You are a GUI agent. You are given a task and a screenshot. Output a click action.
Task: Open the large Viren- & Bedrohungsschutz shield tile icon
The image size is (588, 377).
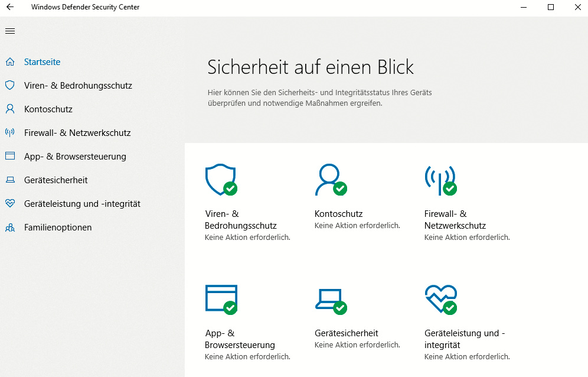click(221, 180)
